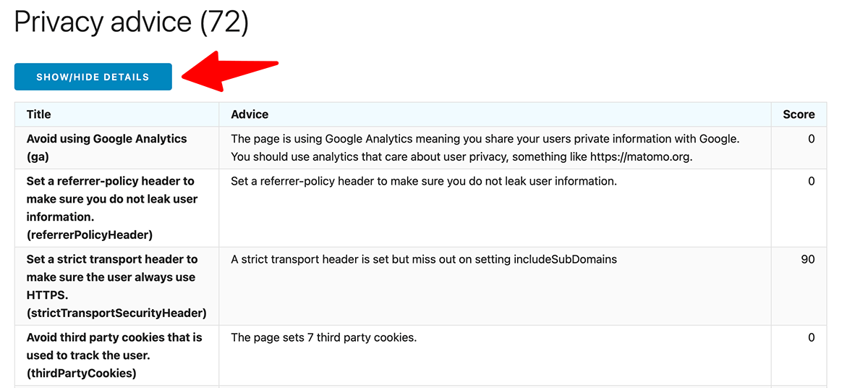Click the https://matomo.org text in advice

click(637, 157)
